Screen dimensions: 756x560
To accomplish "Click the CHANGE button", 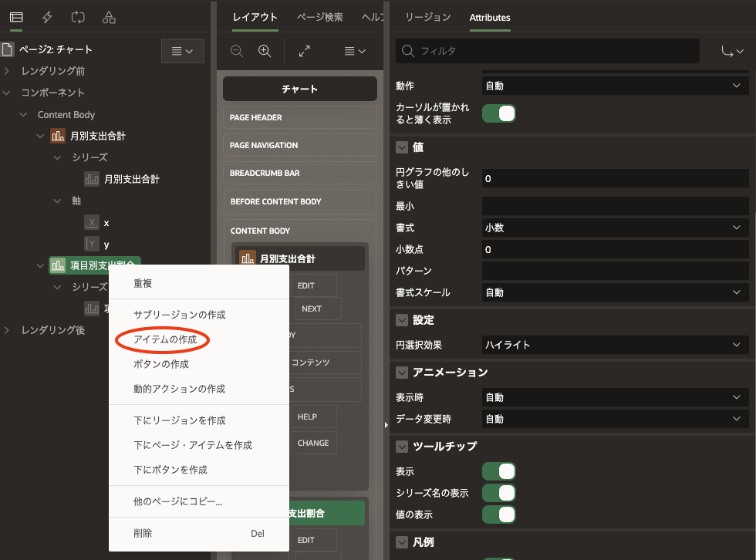I will coord(314,443).
